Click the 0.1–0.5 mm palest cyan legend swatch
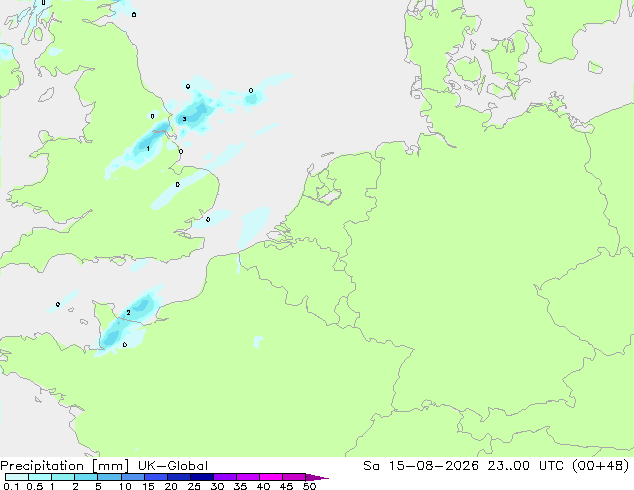Viewport: 634px width, 490px height. pyautogui.click(x=17, y=477)
